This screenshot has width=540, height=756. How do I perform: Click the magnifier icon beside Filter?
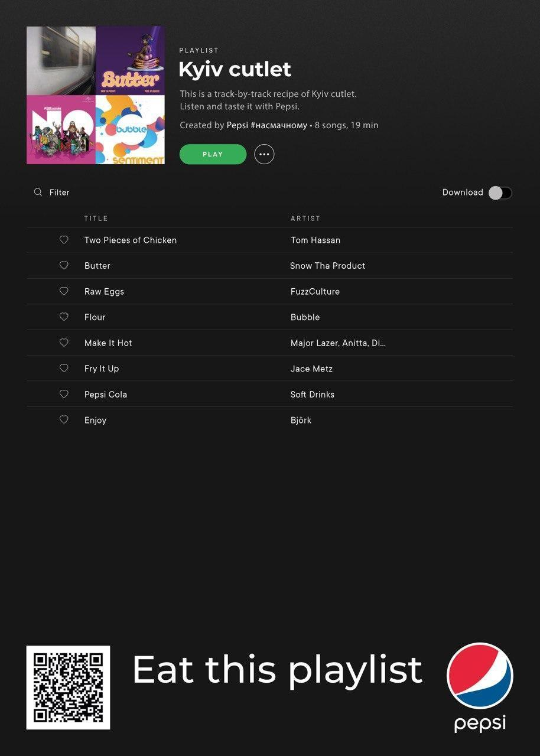[38, 192]
